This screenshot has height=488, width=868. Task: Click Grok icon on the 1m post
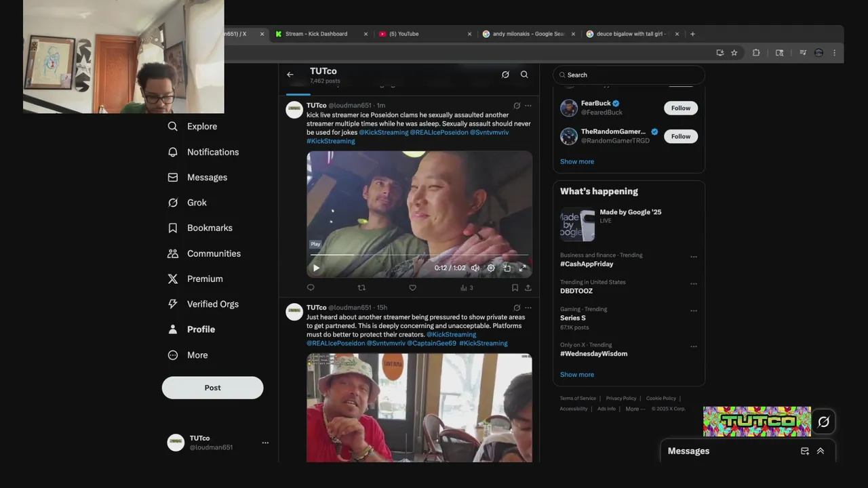pyautogui.click(x=517, y=106)
